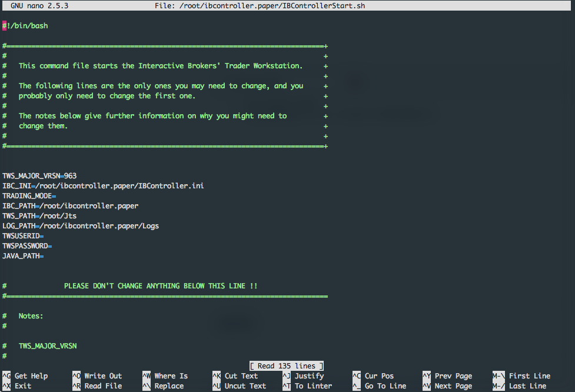Click the 'PLEASE DON'T CHANGE ANYTHING BELOW' comment
Screen dimensions: 575x392
[x=161, y=285]
